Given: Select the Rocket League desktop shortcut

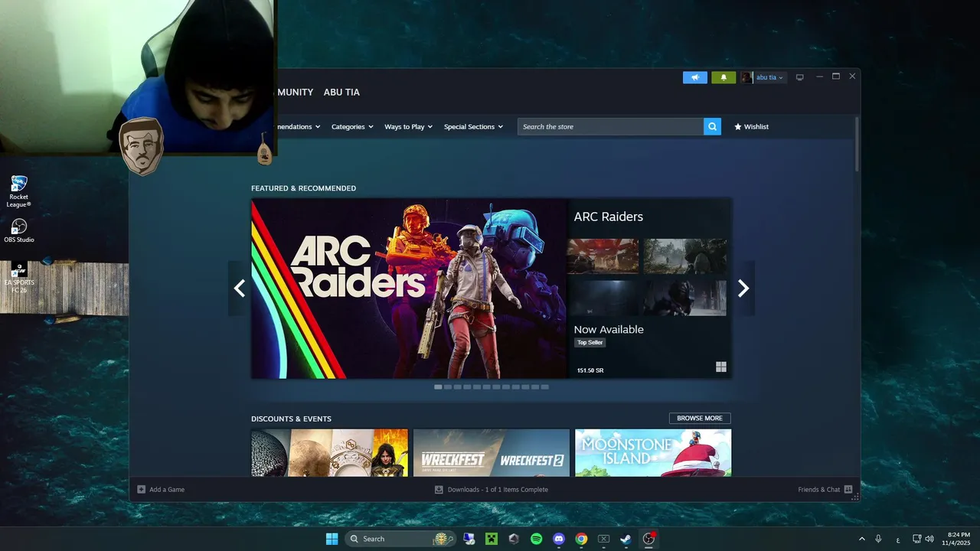Looking at the screenshot, I should 19,191.
